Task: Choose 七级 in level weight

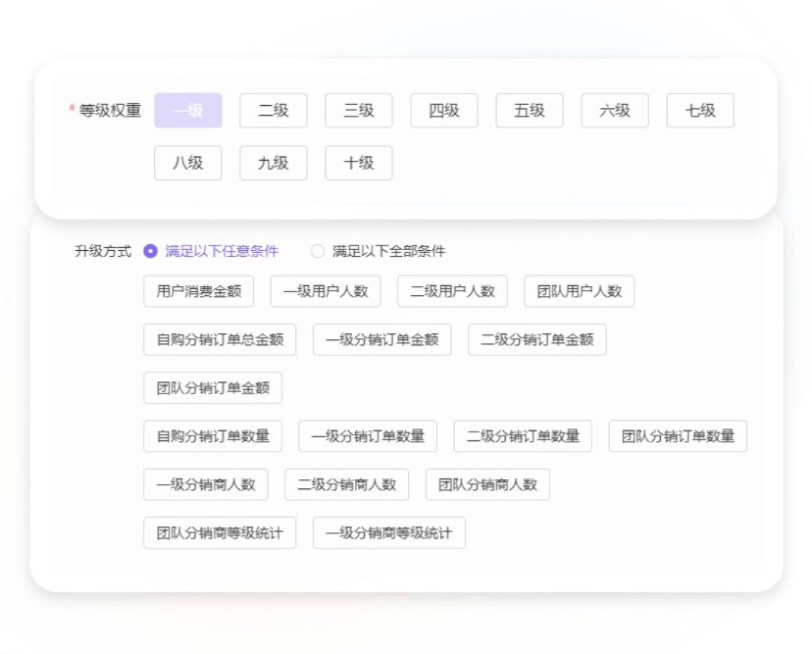Action: [700, 111]
